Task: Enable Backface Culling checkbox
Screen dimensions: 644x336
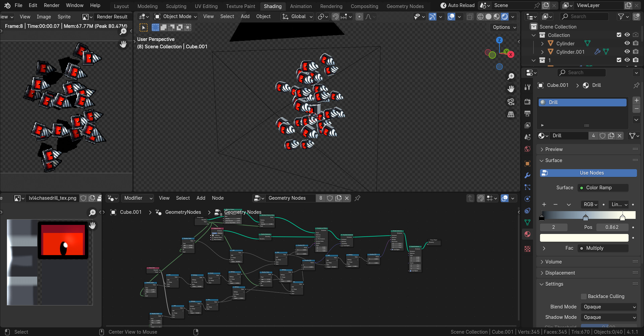Action: [x=584, y=296]
